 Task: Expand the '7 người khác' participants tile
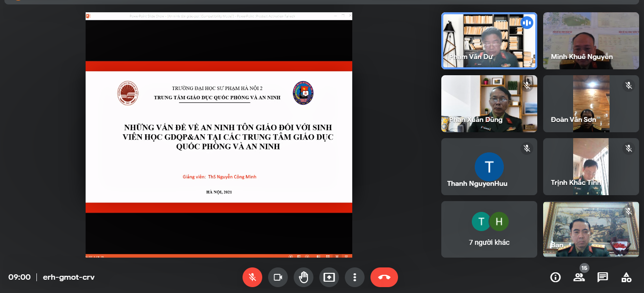tap(489, 229)
